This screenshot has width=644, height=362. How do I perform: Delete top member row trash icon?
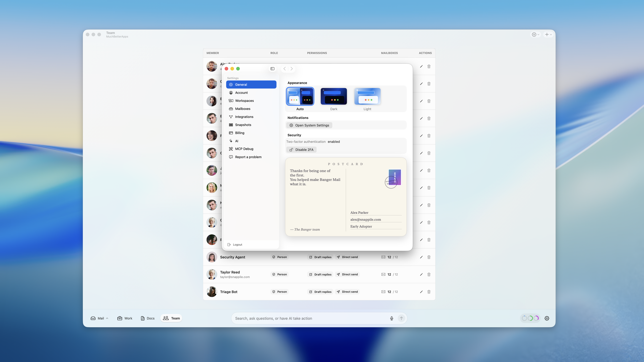click(429, 66)
